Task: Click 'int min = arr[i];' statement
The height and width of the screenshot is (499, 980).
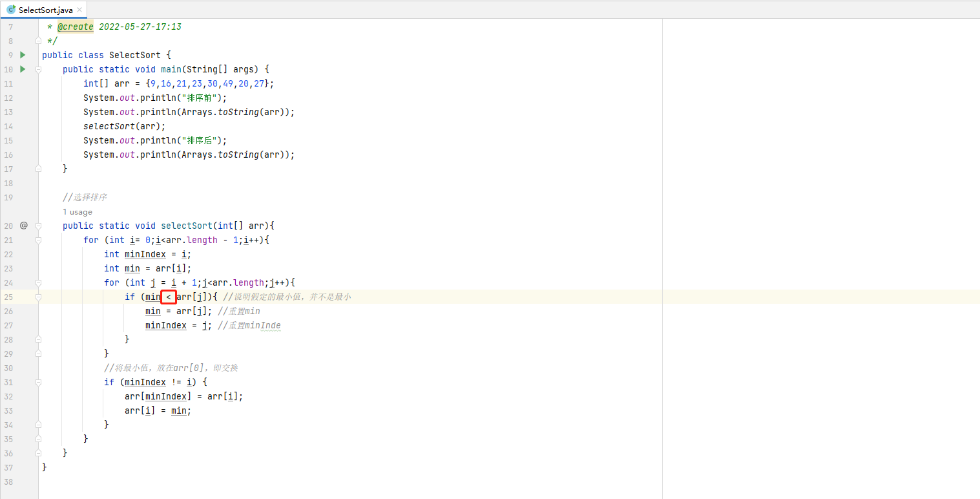Action: tap(148, 268)
